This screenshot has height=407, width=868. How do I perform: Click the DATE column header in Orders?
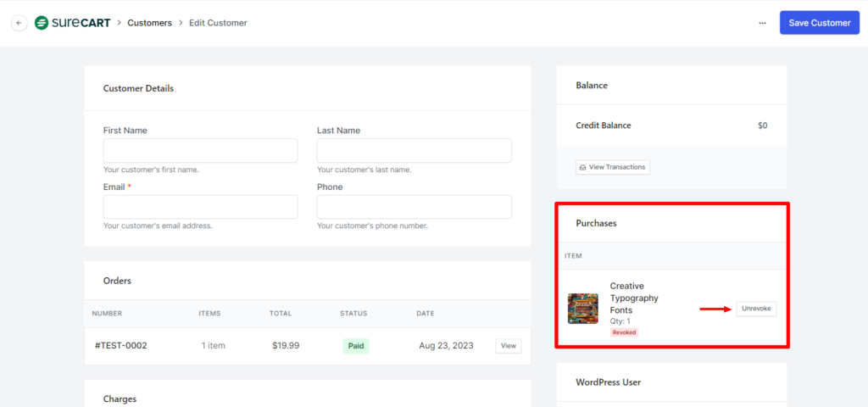click(x=426, y=314)
